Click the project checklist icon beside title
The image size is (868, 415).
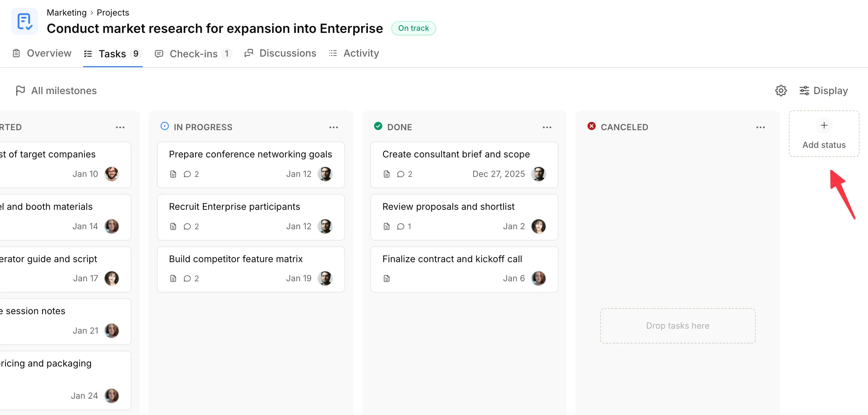[x=24, y=22]
